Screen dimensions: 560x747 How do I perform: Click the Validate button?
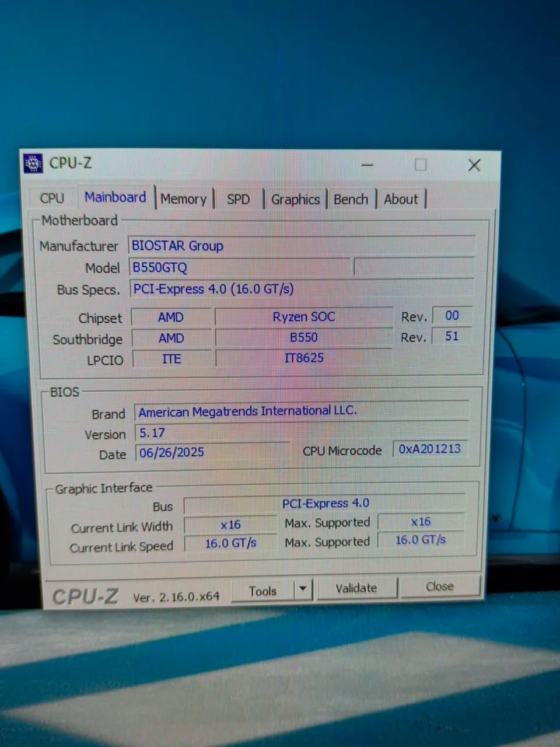coord(356,588)
